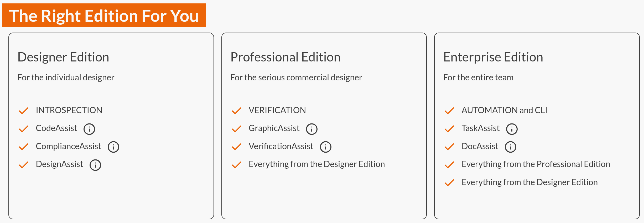Click Everything from the Professional Edition
This screenshot has width=644, height=223.
click(x=536, y=164)
